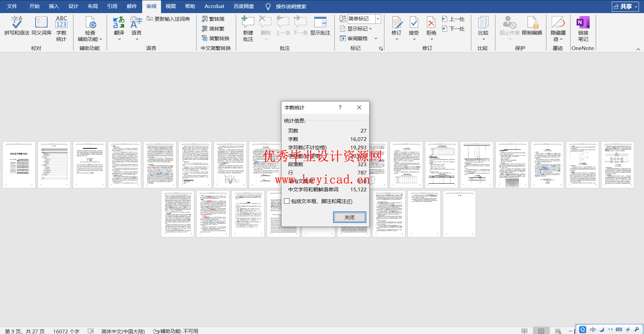Click the Accept (接受) change icon

pos(414,26)
